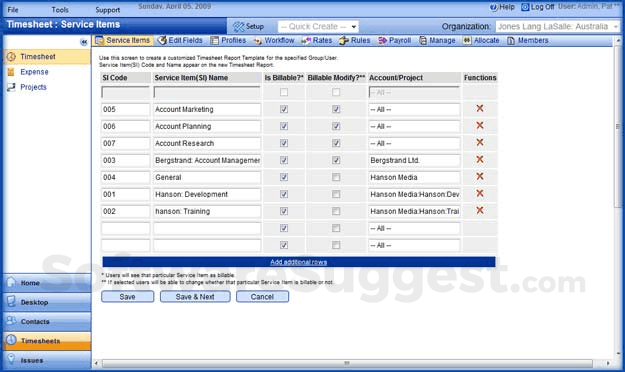Click the Save button
Image resolution: width=625 pixels, height=372 pixels.
[128, 297]
